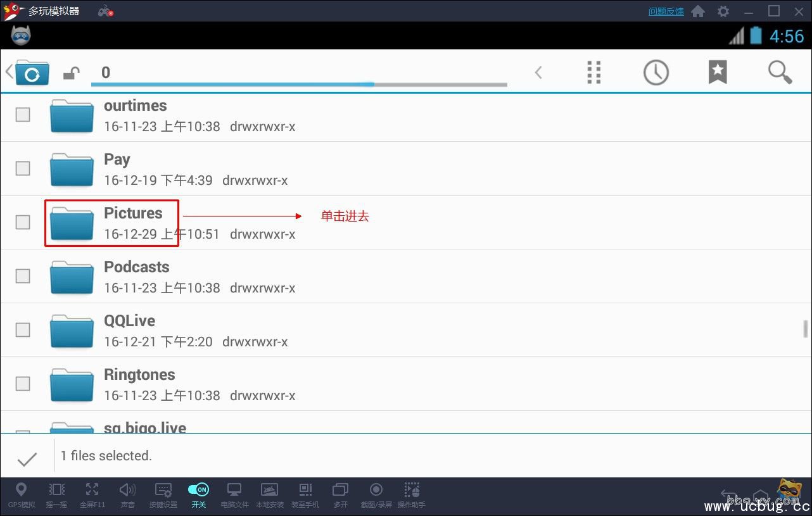Open the QQLive folder
812x516 pixels.
[405, 330]
